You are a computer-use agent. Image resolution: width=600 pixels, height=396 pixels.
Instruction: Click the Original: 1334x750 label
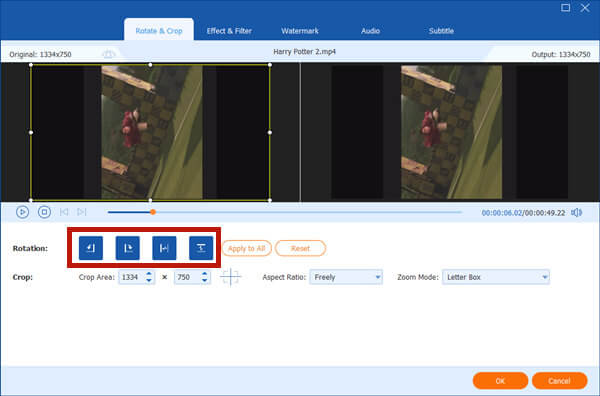(x=40, y=54)
